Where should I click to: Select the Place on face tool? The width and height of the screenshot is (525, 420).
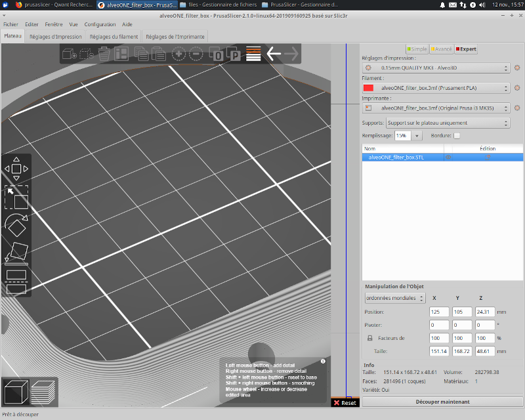click(x=16, y=253)
